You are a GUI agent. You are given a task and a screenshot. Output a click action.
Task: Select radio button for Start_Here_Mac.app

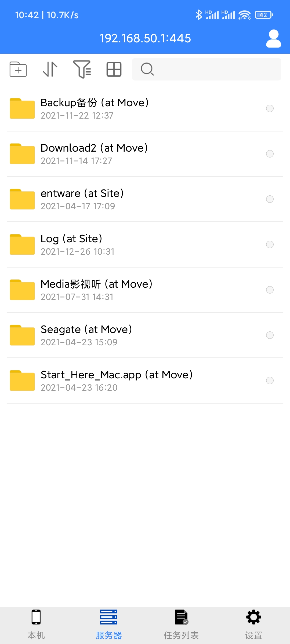[x=270, y=380]
